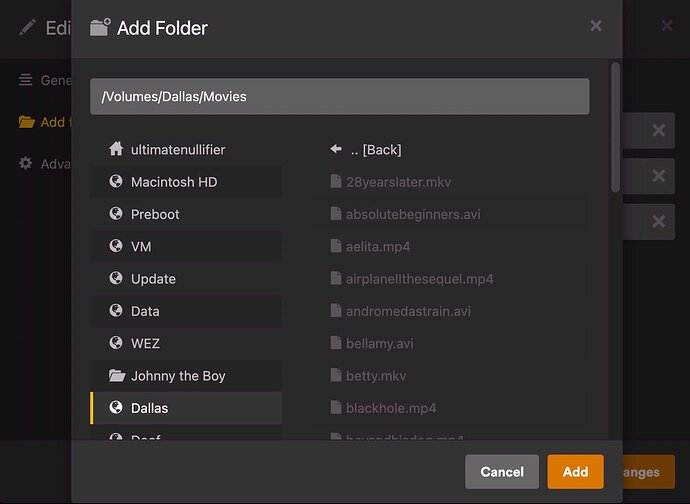Remove second folder entry in background window
Screen dimensions: 690x504
[658, 176]
